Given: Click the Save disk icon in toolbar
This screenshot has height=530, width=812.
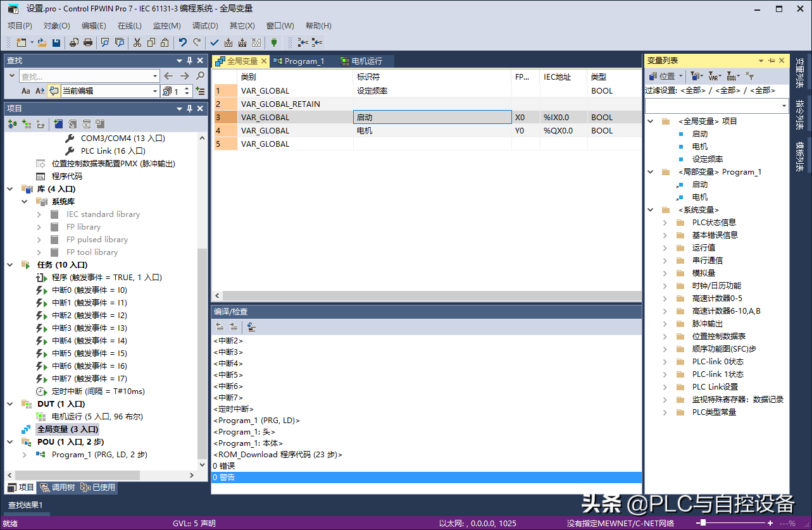Looking at the screenshot, I should click(x=56, y=42).
